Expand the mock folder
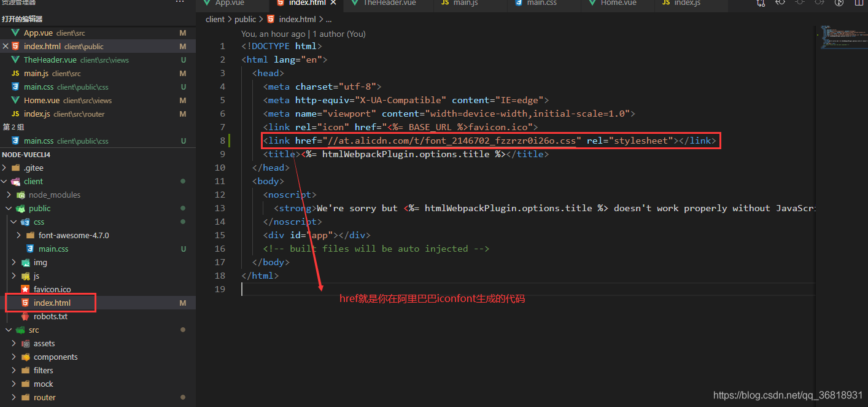 pos(98,384)
